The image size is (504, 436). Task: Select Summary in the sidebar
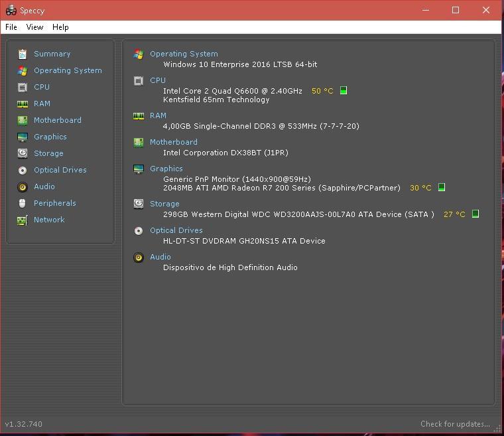pyautogui.click(x=52, y=54)
